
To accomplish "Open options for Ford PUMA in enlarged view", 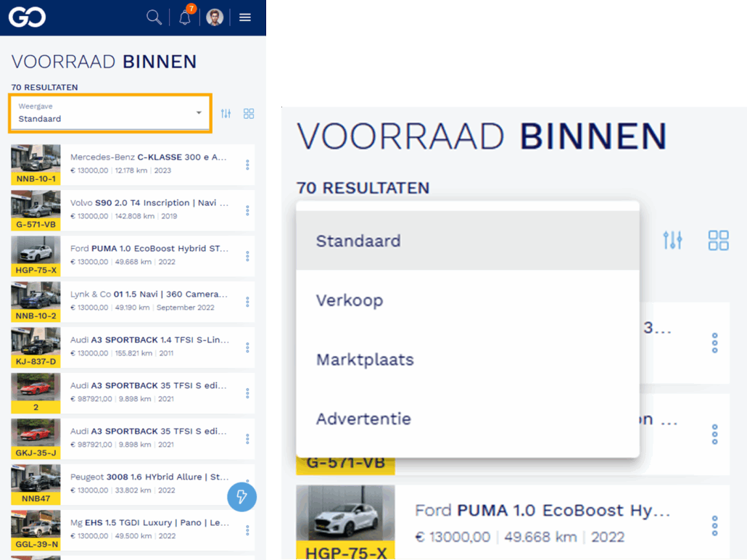I will [x=714, y=526].
